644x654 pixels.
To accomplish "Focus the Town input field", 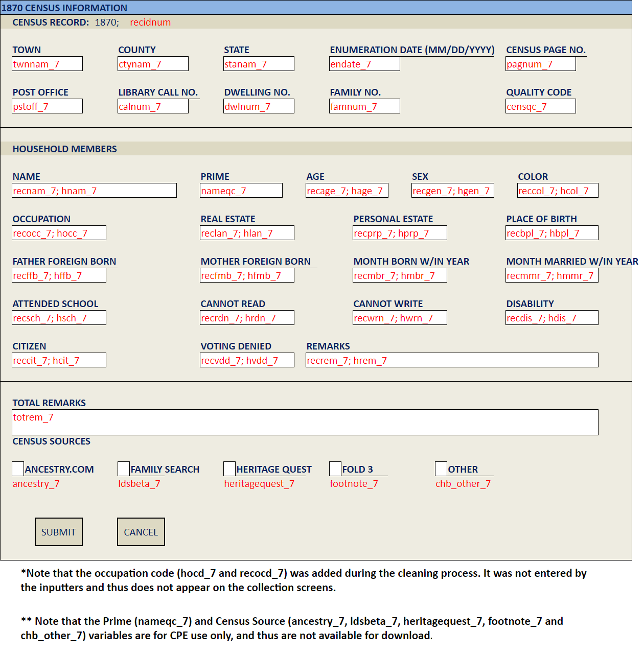I will 48,64.
